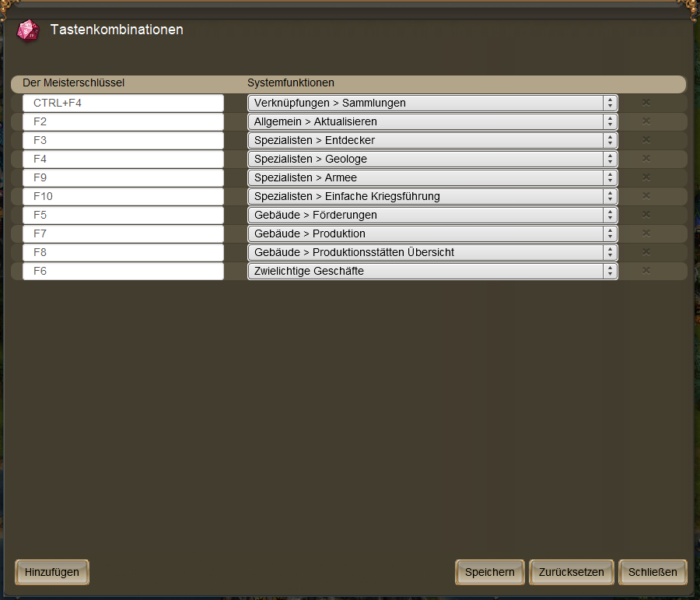Remove the F9 Armee shortcut via X
700x600 pixels.
[x=646, y=177]
